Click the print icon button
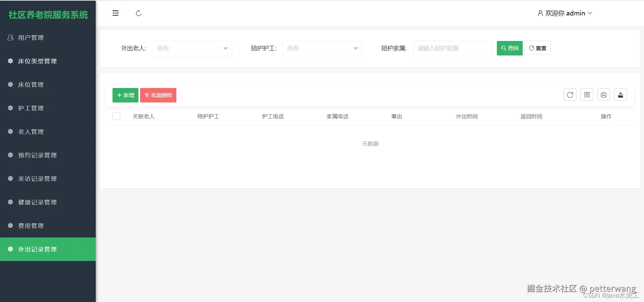The width and height of the screenshot is (644, 302). coord(604,95)
